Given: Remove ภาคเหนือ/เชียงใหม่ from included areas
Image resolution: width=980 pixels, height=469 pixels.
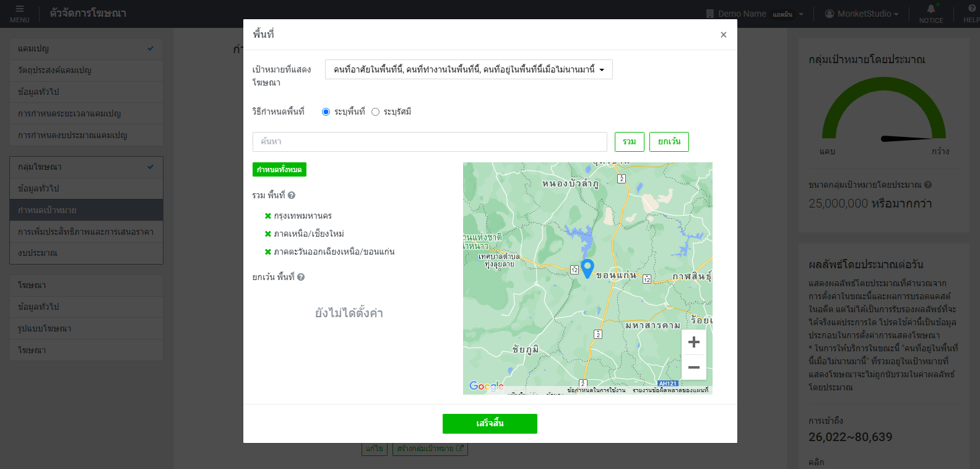Looking at the screenshot, I should [x=268, y=234].
